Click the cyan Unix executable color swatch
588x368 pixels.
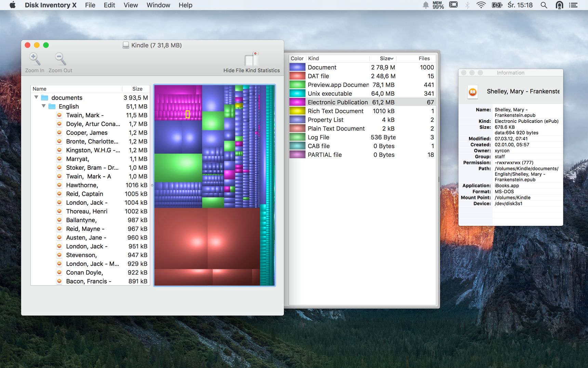297,93
